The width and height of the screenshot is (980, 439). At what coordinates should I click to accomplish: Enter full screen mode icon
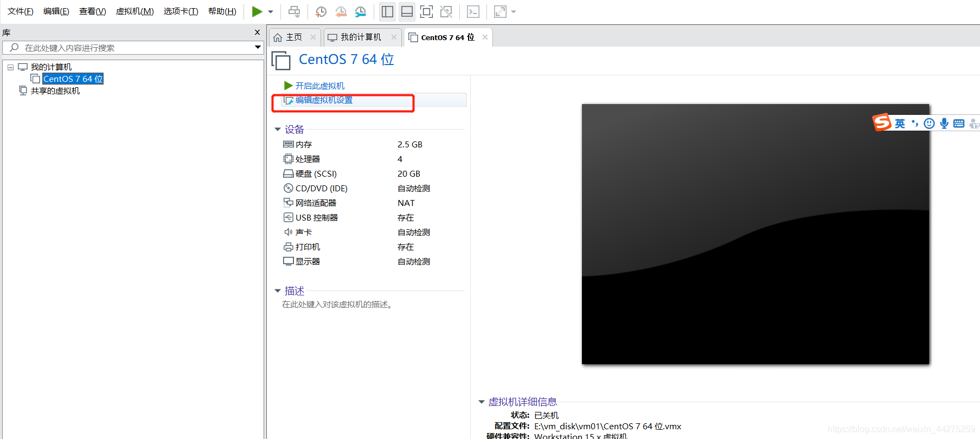point(427,11)
